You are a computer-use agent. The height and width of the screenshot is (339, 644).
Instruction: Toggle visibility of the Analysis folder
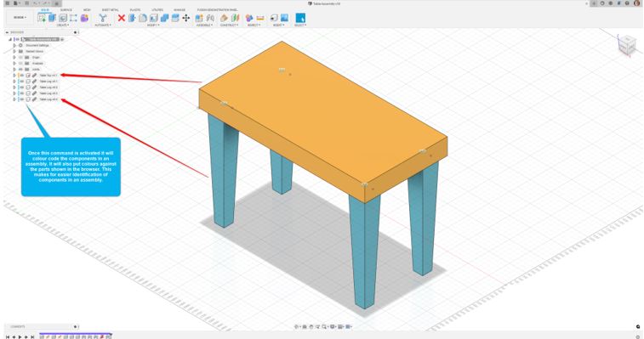coord(20,63)
